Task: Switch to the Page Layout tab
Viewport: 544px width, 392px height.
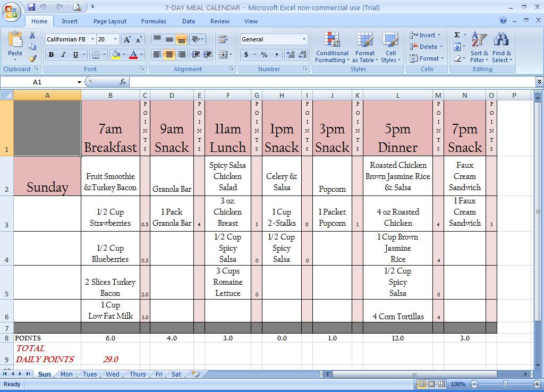Action: coord(109,21)
